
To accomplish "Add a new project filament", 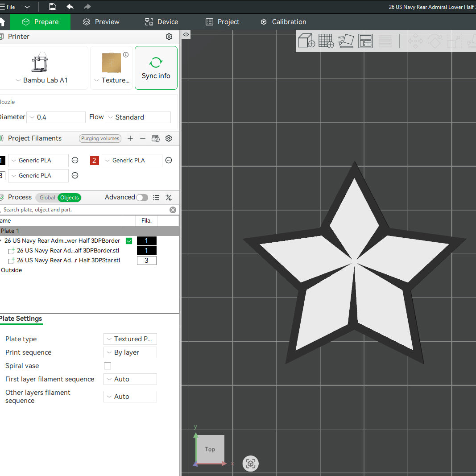I will (130, 138).
